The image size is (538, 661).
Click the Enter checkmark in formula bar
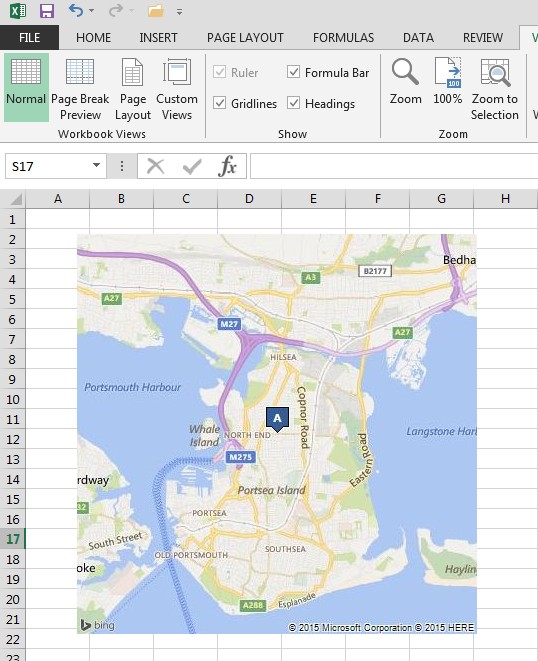192,166
